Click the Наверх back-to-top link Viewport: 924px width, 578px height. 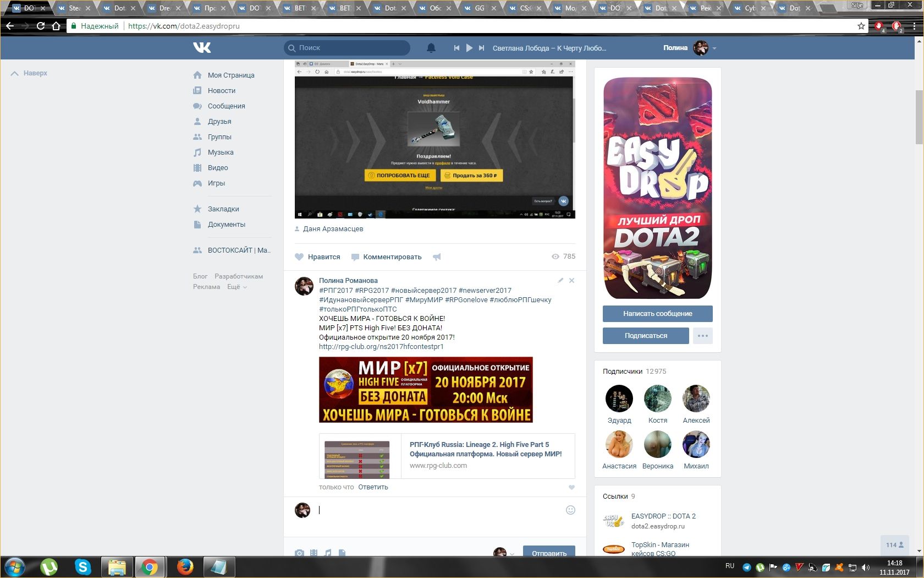pyautogui.click(x=29, y=73)
